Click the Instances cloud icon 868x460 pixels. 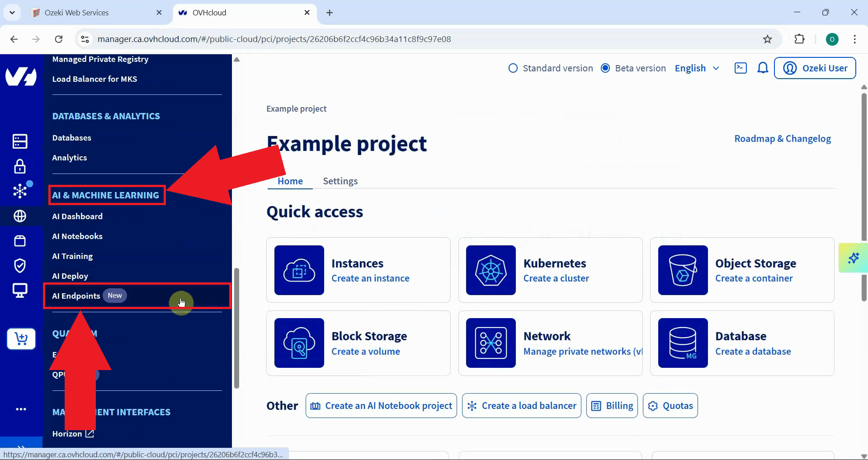pos(299,270)
